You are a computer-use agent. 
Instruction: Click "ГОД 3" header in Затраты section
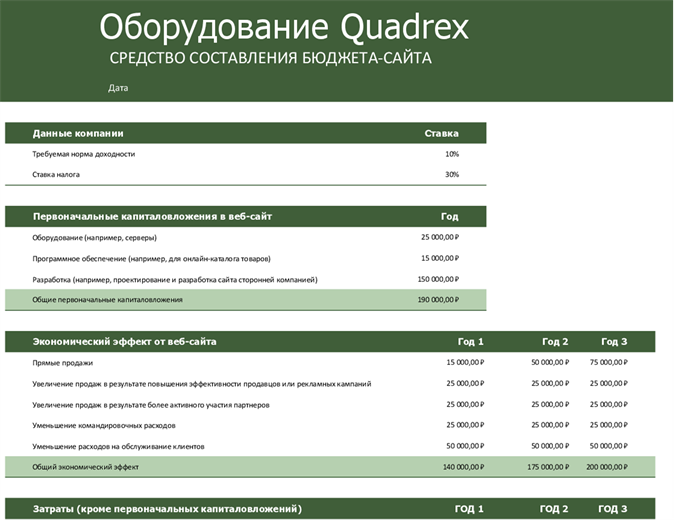coord(613,509)
